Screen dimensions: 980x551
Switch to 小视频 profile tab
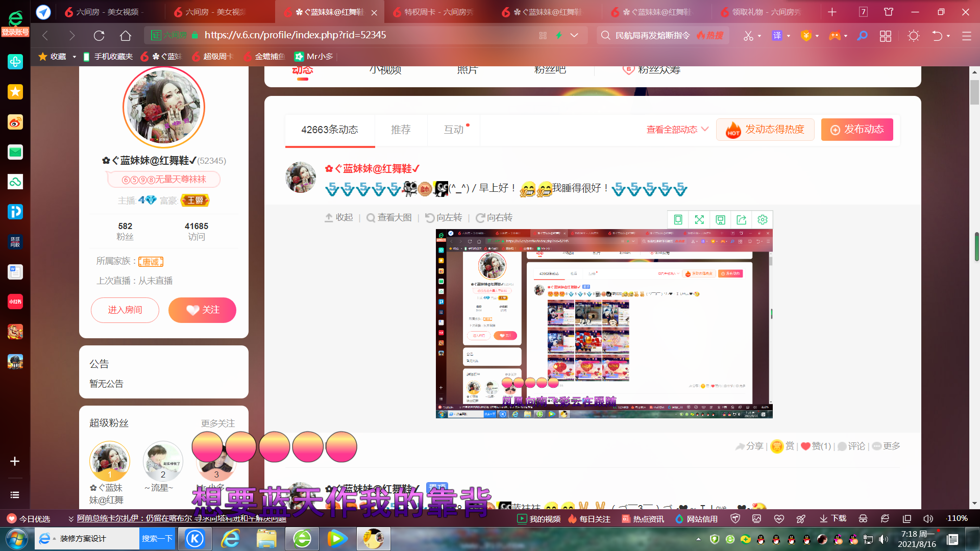(385, 70)
